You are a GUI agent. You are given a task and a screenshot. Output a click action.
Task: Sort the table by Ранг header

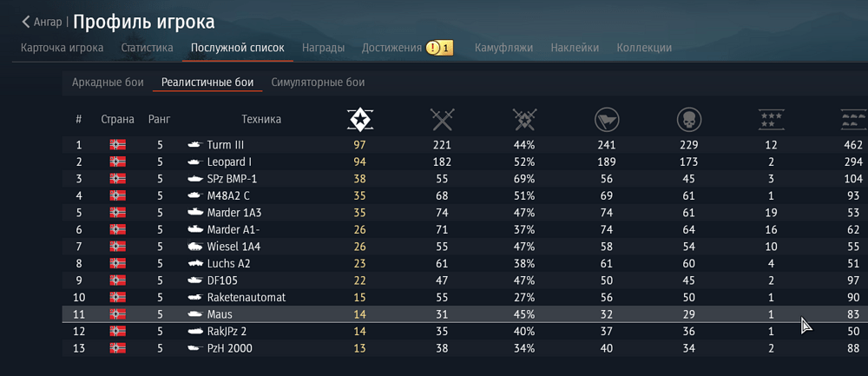coord(160,119)
